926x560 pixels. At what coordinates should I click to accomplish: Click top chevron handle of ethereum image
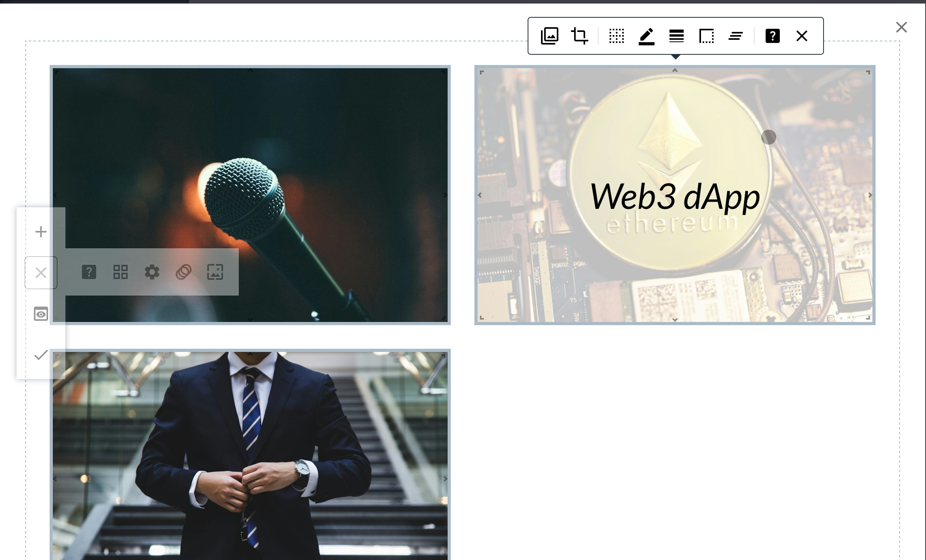(675, 70)
